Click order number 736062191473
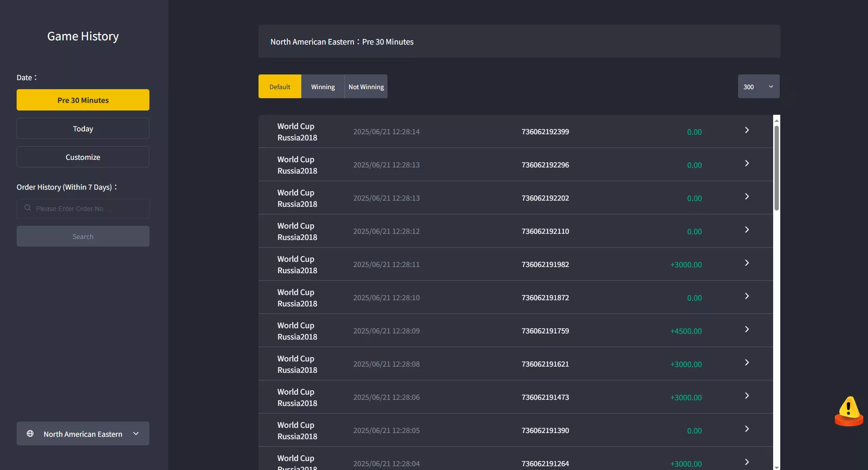The width and height of the screenshot is (868, 470). click(x=545, y=397)
